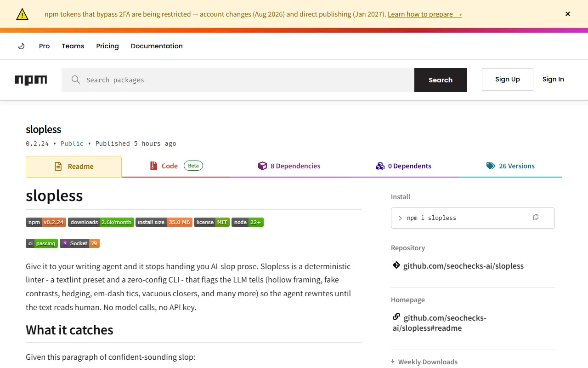
Task: Open the Documentation menu item
Action: [157, 46]
